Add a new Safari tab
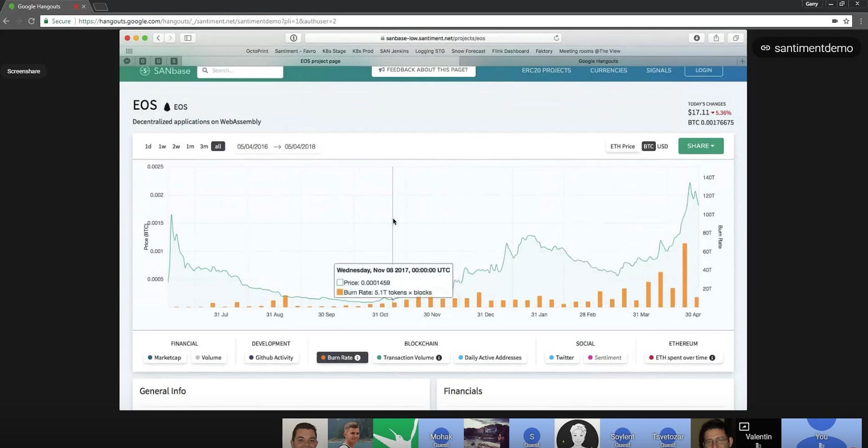Screen dimensions: 868x448 tap(742, 61)
